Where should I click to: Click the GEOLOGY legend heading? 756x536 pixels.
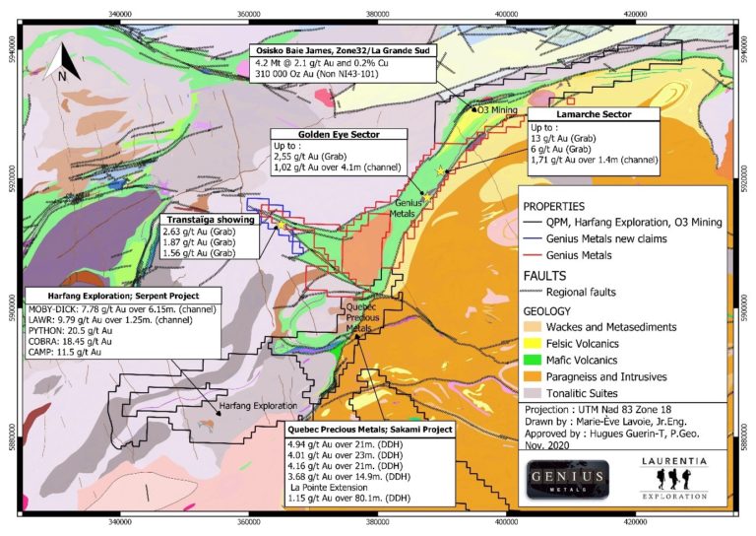546,311
